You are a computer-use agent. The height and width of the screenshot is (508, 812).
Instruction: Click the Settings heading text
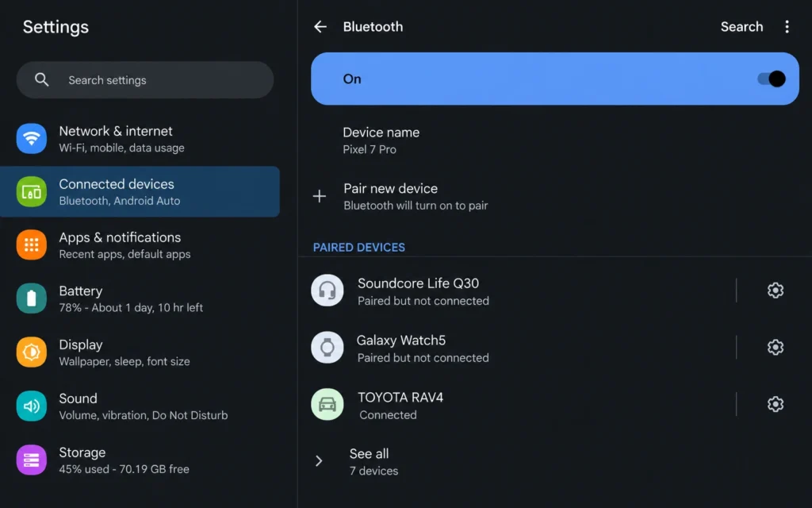tap(56, 27)
